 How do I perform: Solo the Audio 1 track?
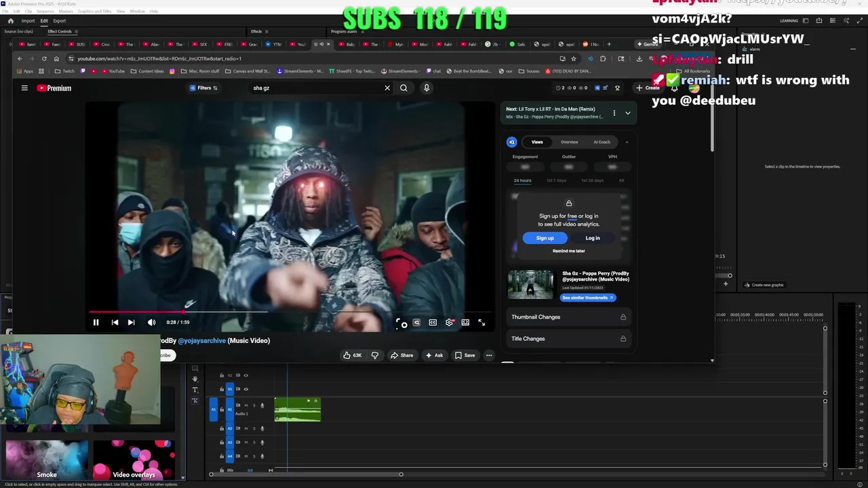click(x=254, y=405)
